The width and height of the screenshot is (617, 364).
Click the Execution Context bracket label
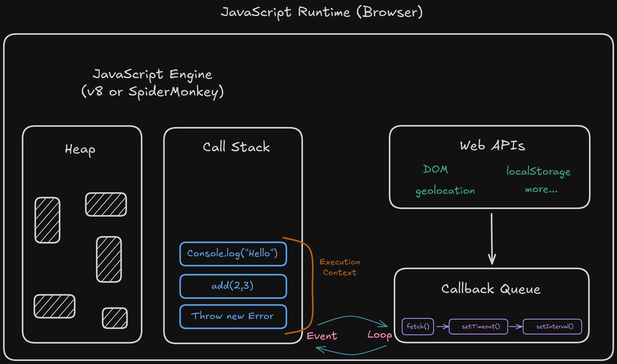340,267
